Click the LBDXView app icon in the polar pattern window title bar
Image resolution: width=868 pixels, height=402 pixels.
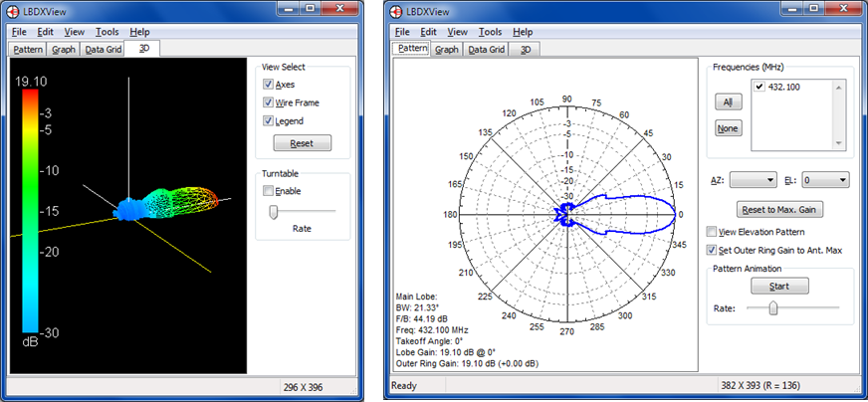pos(396,12)
